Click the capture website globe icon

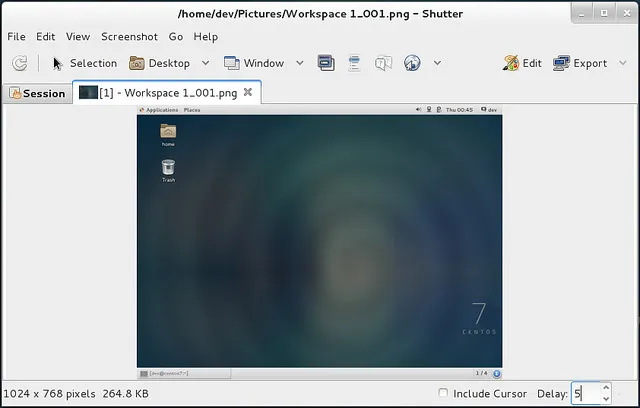[x=412, y=63]
